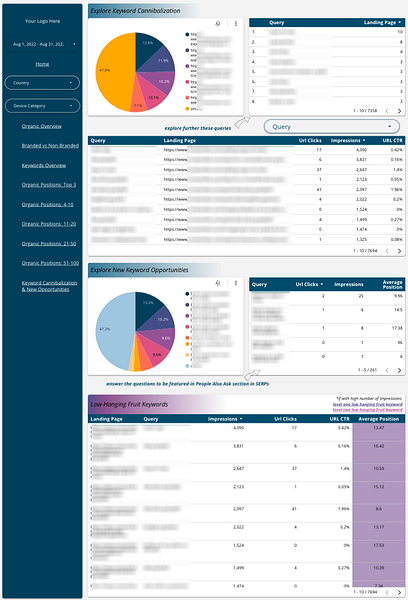Open the Query filter dropdown

[331, 127]
